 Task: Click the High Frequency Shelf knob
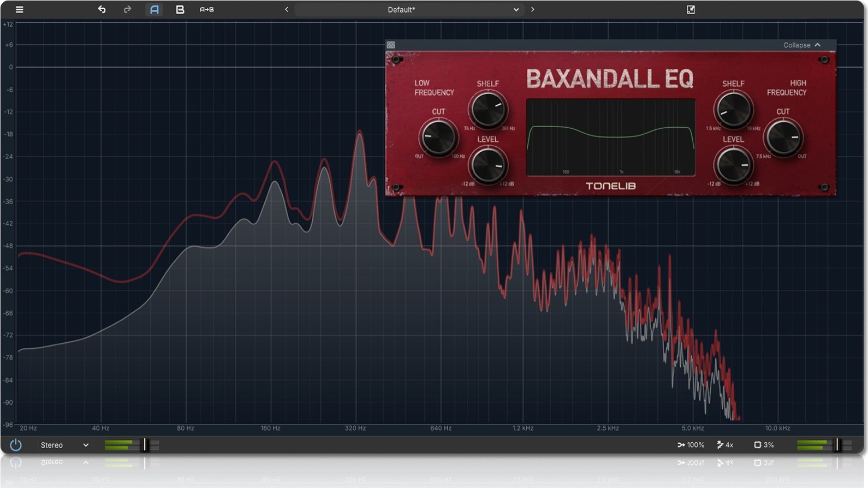coord(733,109)
